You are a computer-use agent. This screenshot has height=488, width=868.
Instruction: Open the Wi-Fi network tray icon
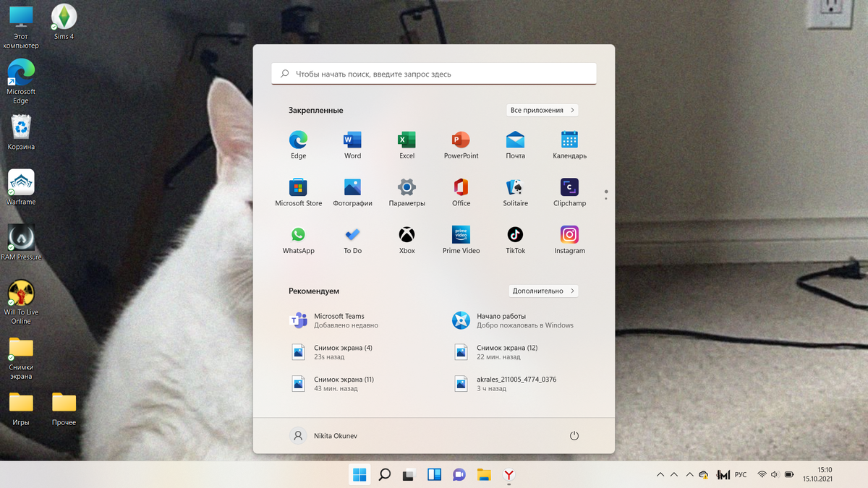point(762,475)
